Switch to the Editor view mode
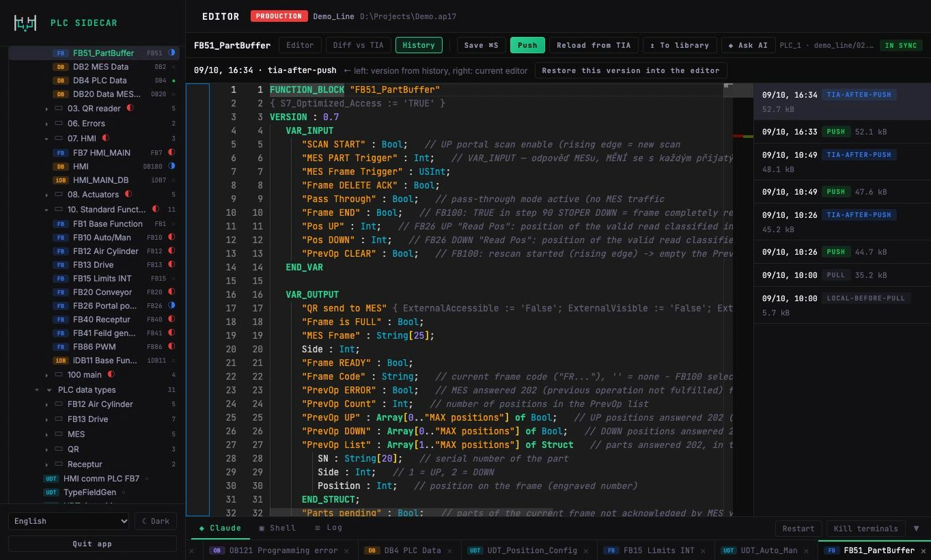Image resolution: width=931 pixels, height=560 pixels. (300, 45)
